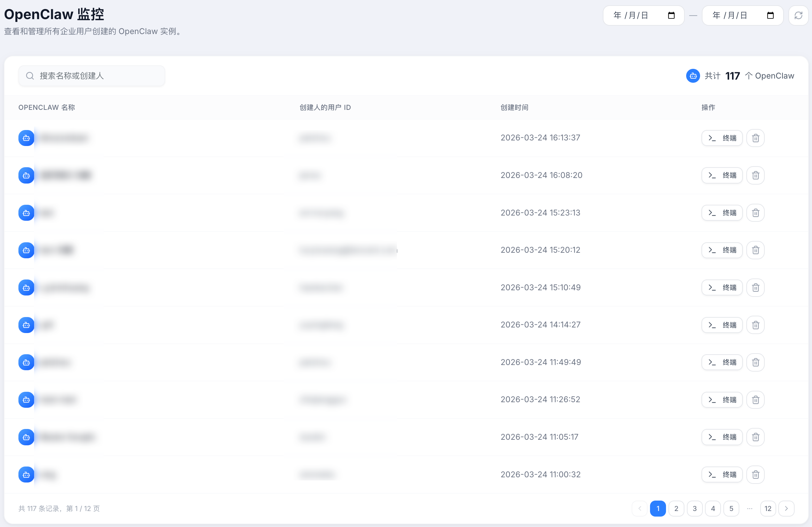
Task: Click robot icon beside the 117 total count
Action: tap(693, 76)
